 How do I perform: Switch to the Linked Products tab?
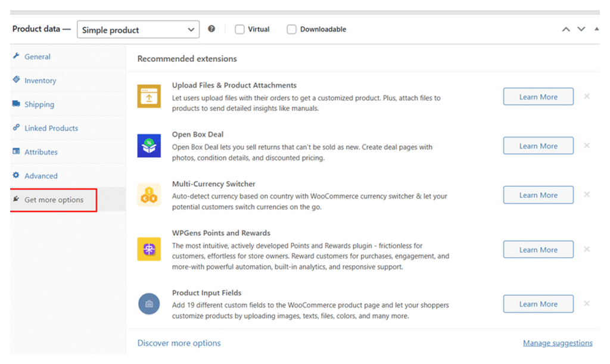[51, 128]
